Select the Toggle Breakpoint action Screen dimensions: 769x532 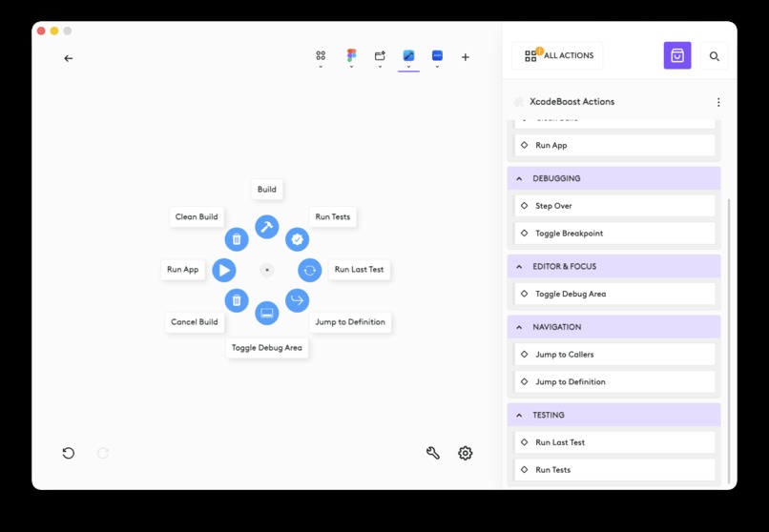point(615,234)
